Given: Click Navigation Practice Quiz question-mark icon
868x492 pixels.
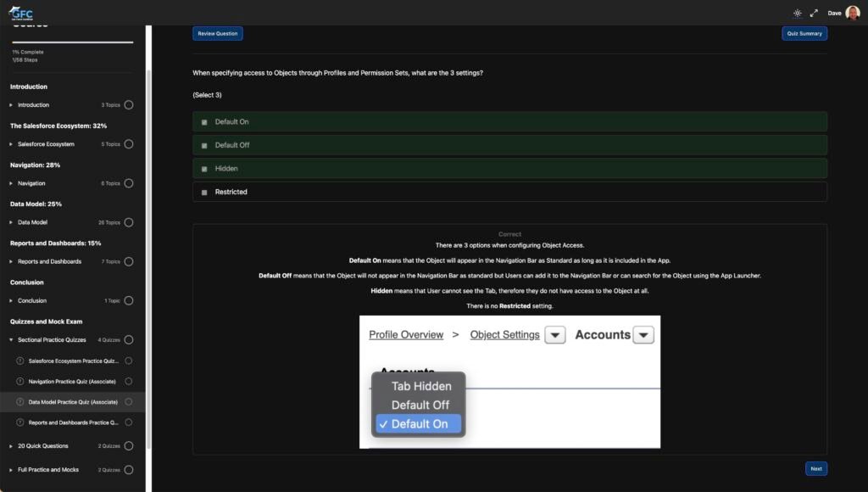Looking at the screenshot, I should tap(20, 381).
